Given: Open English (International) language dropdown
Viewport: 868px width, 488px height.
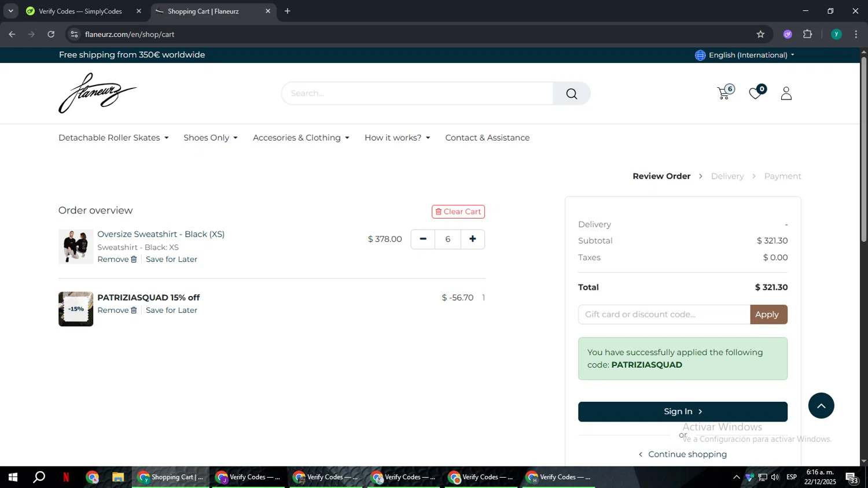Looking at the screenshot, I should (x=752, y=55).
